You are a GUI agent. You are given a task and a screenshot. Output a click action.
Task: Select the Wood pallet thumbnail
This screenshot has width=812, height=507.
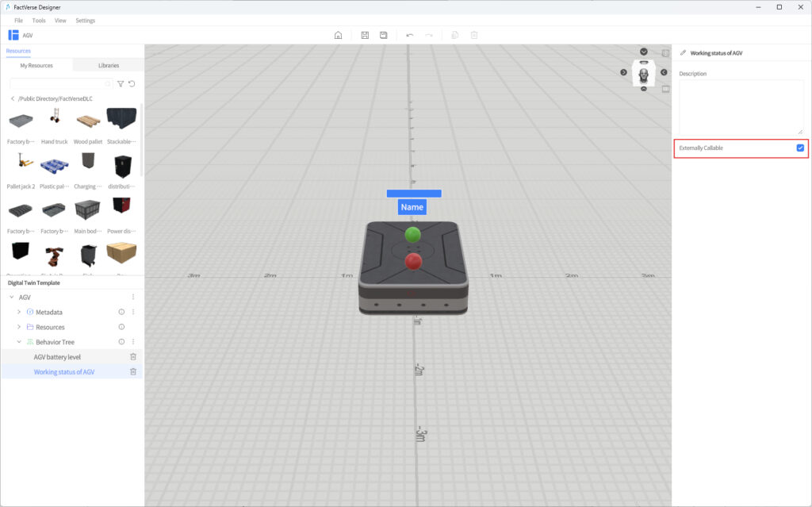[x=88, y=122]
